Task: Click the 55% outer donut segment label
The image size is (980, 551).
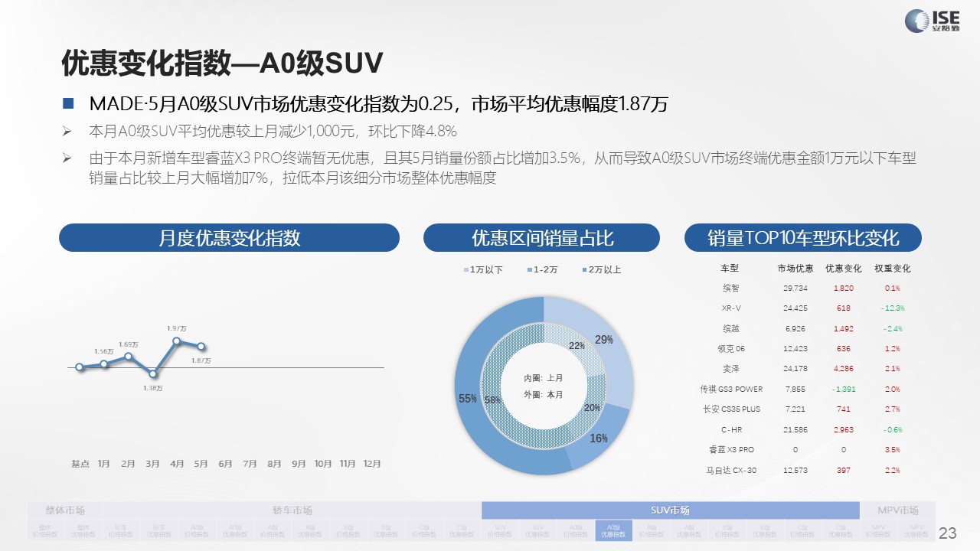Action: (x=468, y=399)
